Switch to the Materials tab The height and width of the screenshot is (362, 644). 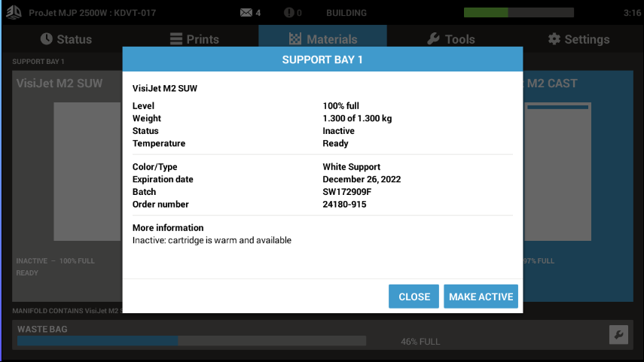point(322,39)
